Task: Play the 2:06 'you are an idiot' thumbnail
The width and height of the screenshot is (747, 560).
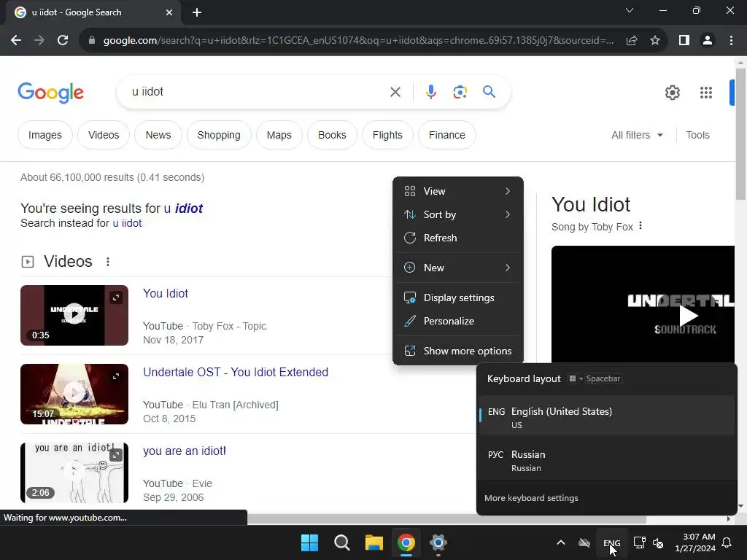Action: (x=74, y=472)
